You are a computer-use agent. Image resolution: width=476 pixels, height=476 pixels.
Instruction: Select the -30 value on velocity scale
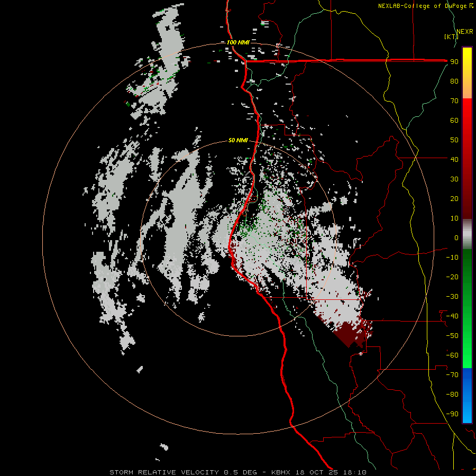point(452,297)
